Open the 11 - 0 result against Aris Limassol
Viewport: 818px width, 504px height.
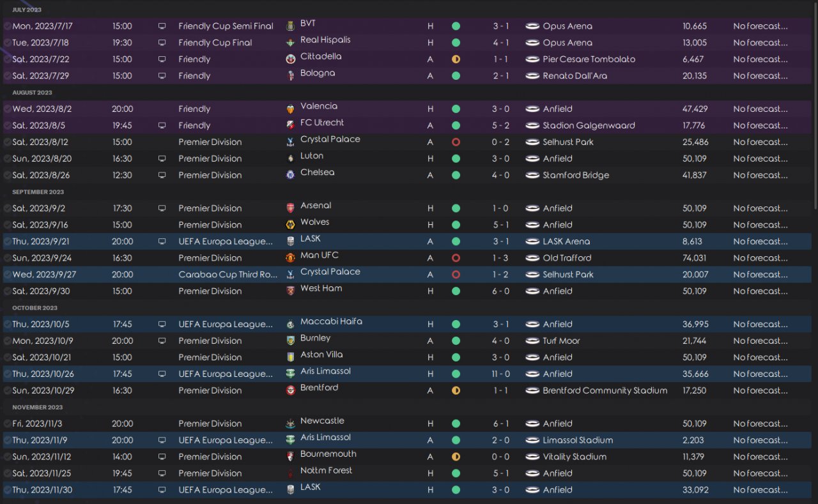pyautogui.click(x=500, y=374)
